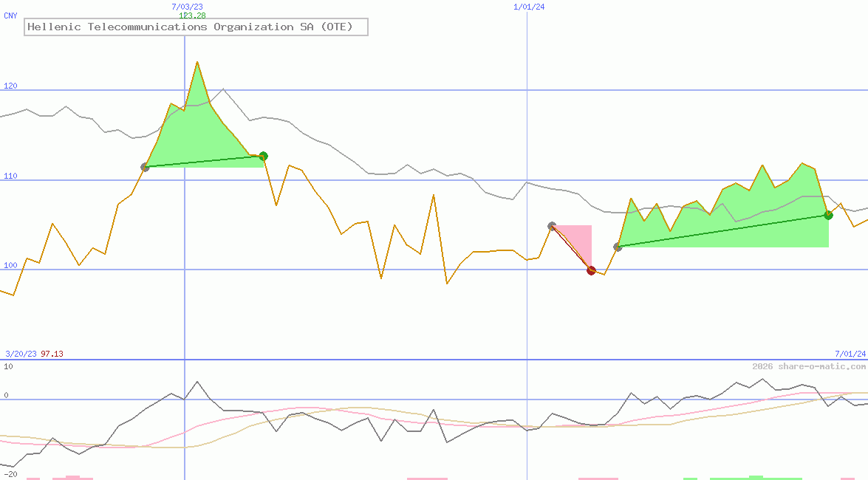This screenshot has height=480, width=868.
Task: Click the 1/01/24 date label
Action: click(529, 7)
